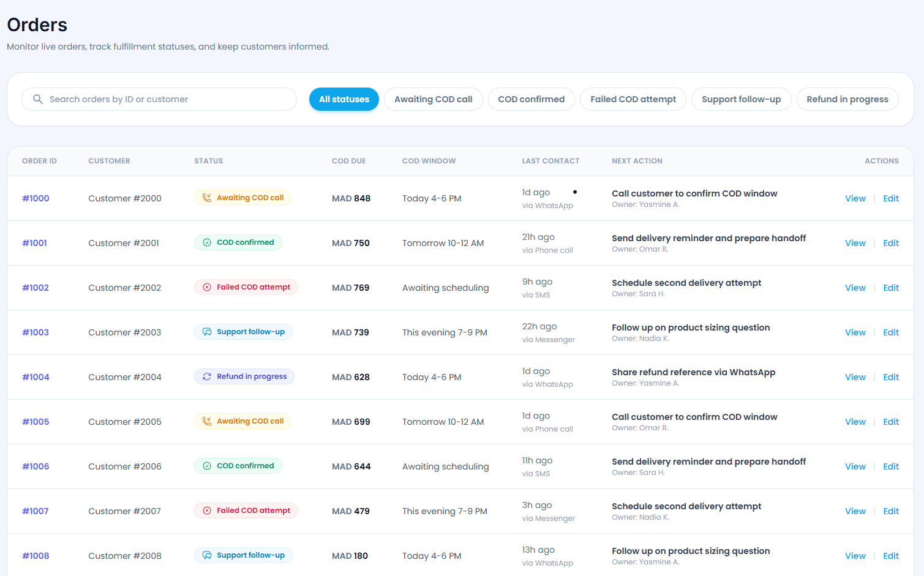Click the unread indicator dot on order #1000's row
Viewport: 924px width, 576px height.
(574, 192)
